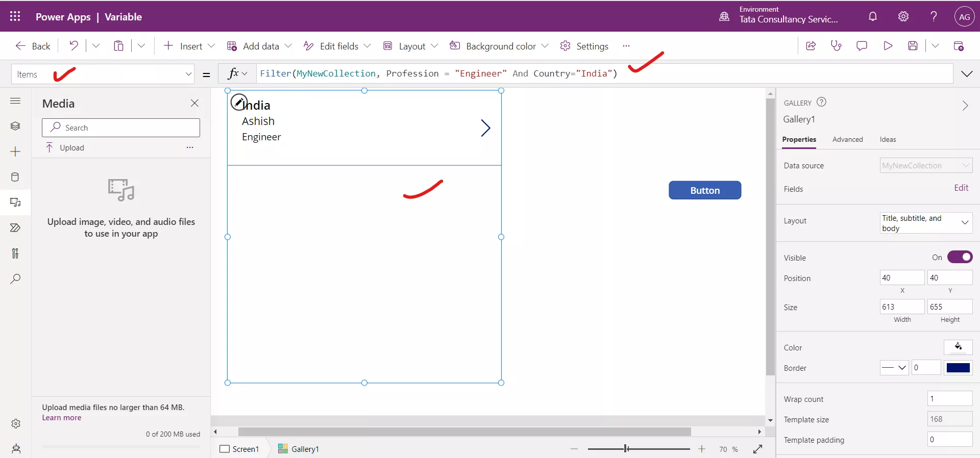
Task: Expand the save options dropdown
Action: [x=935, y=46]
